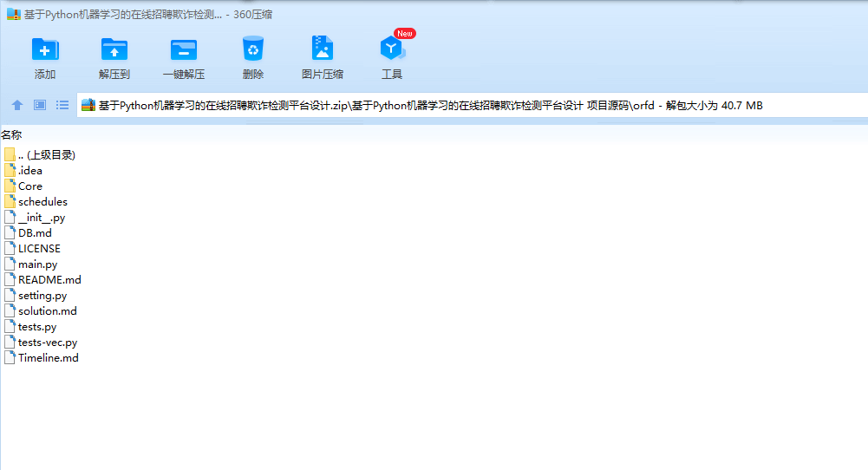Click the 一键解压 one-click extract icon
868x470 pixels.
183,49
